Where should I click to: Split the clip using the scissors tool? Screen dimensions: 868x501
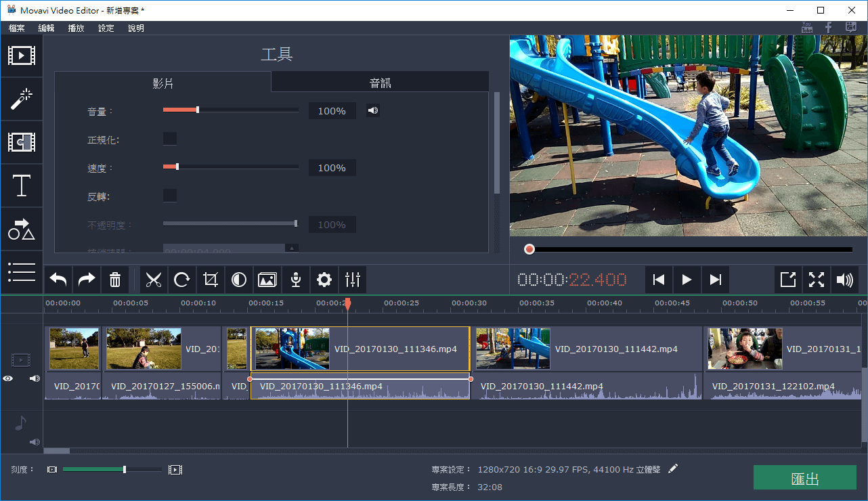pos(154,280)
